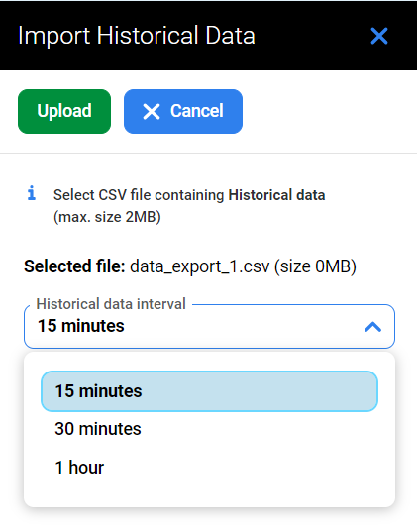Click the Selected file label
This screenshot has height=532, width=417.
pos(74,266)
